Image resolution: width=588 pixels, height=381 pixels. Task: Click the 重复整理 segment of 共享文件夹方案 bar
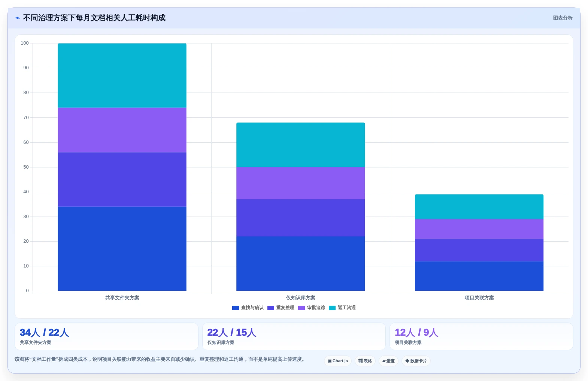click(122, 179)
